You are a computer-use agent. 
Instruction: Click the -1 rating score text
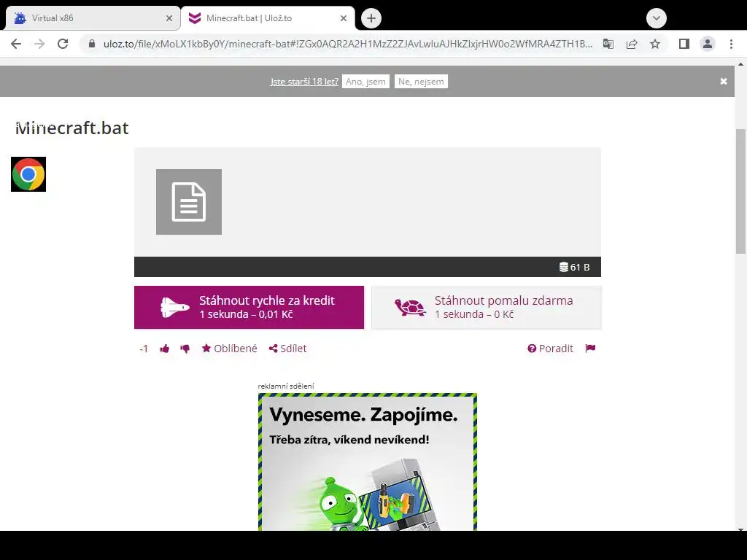click(x=144, y=349)
